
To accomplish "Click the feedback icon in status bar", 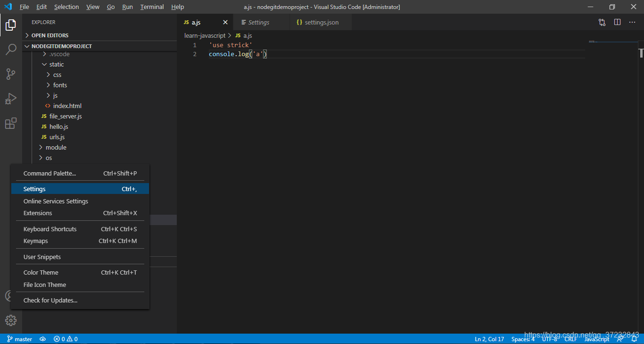I will (x=620, y=339).
